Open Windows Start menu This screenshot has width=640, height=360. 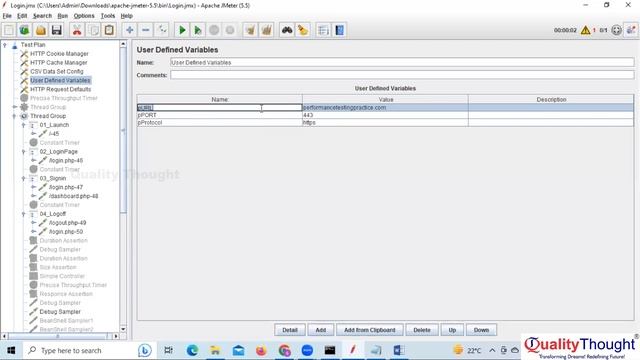pos(11,351)
